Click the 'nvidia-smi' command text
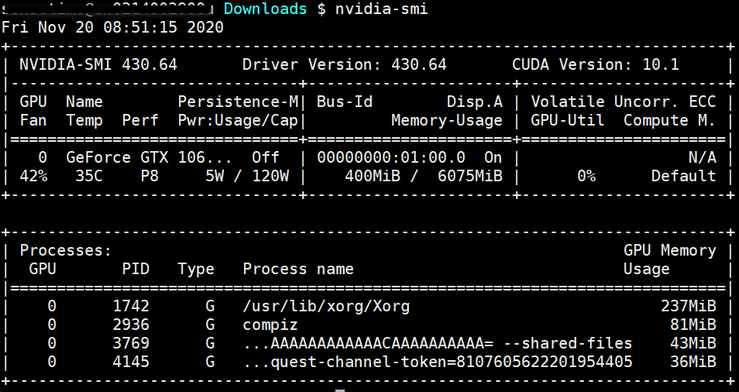The image size is (739, 392). [382, 8]
